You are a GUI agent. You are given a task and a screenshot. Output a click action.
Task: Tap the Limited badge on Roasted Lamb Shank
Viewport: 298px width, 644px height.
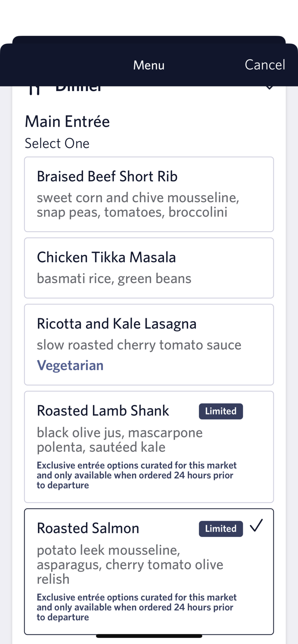click(221, 411)
